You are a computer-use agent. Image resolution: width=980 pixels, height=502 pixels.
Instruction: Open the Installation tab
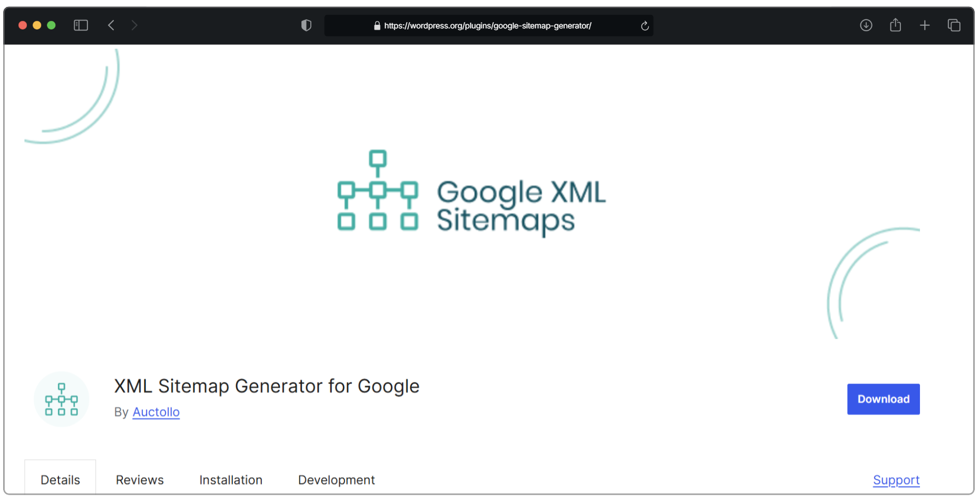pos(231,480)
